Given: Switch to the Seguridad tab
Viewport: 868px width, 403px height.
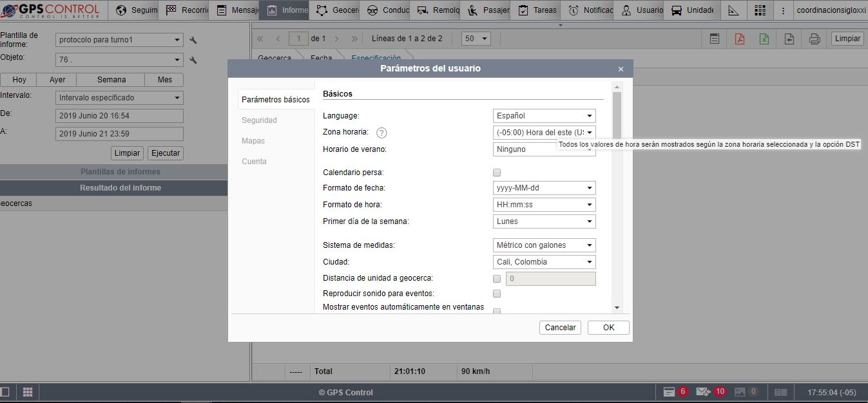Looking at the screenshot, I should [259, 120].
